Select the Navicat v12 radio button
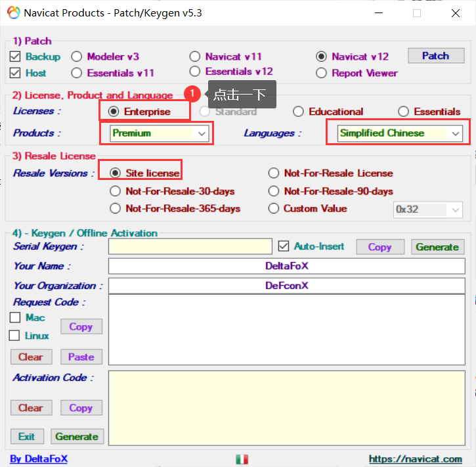This screenshot has height=467, width=476. pyautogui.click(x=321, y=56)
